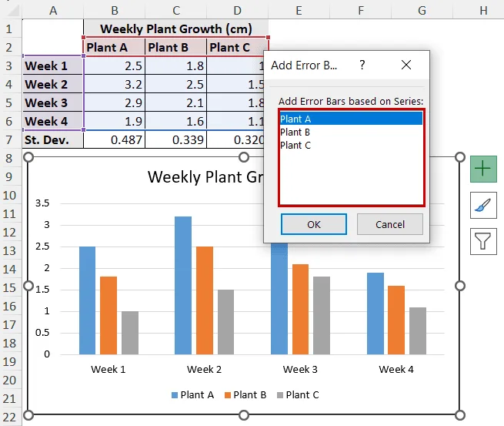Image resolution: width=504 pixels, height=426 pixels.
Task: Click the 3.5 value axis label
Action: 42,203
